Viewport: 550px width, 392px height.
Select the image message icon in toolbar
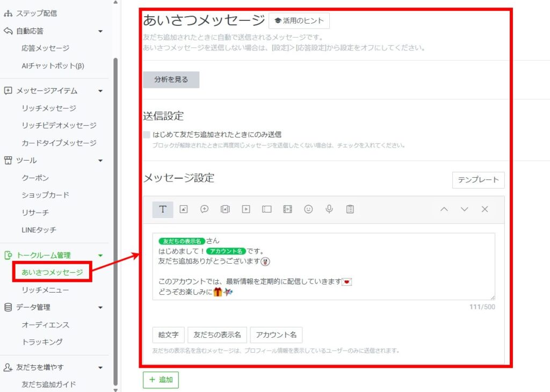(x=184, y=209)
